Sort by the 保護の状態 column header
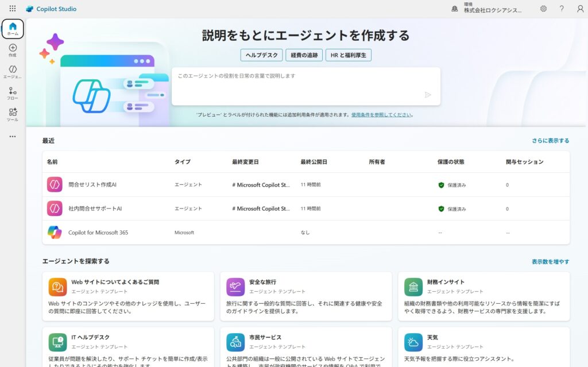The image size is (588, 367). [x=451, y=162]
